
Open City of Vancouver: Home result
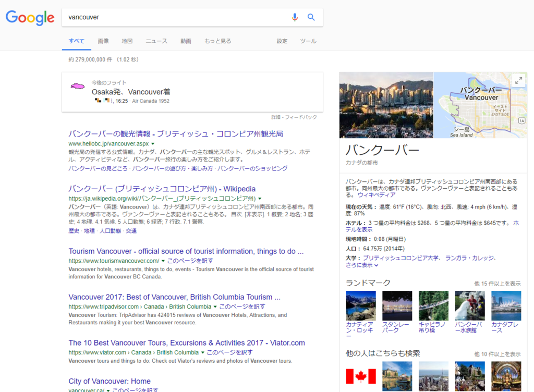(x=110, y=381)
